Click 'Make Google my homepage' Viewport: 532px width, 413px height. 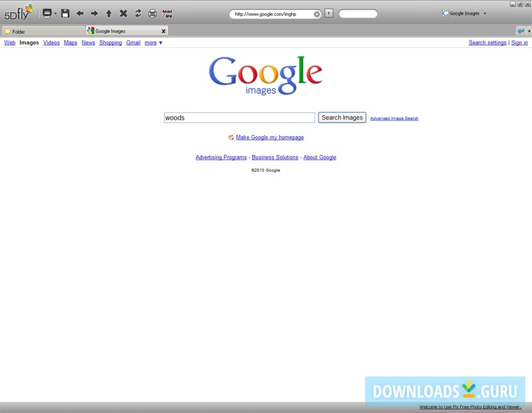269,137
